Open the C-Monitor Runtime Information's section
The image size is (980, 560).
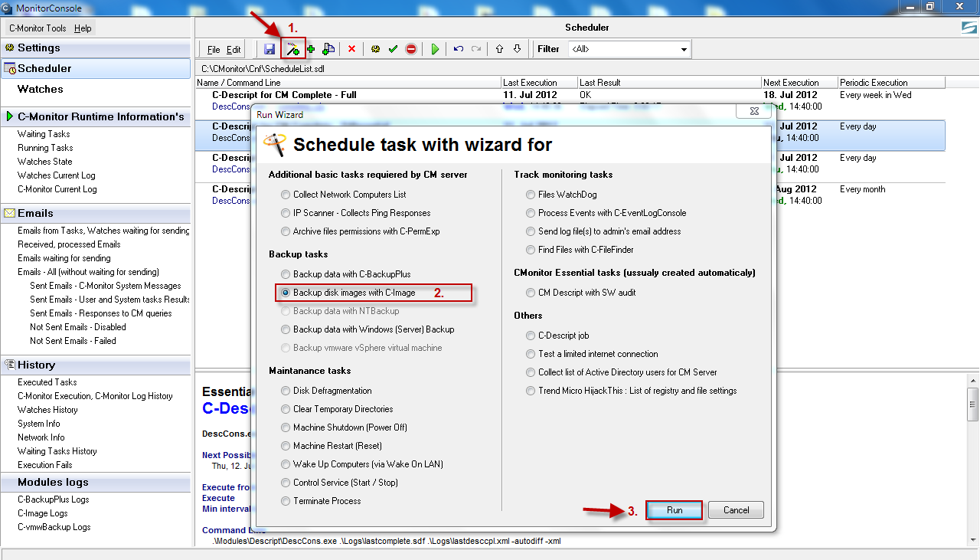(x=96, y=116)
